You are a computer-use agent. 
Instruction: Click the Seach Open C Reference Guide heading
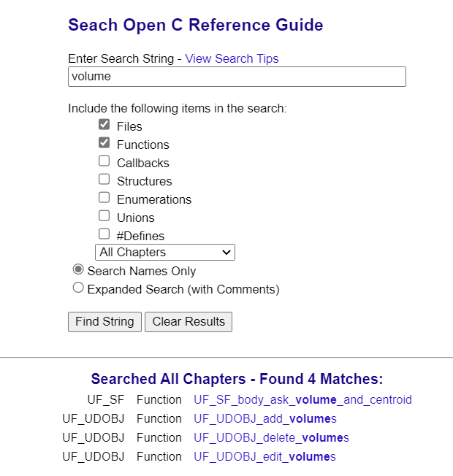[x=196, y=25]
